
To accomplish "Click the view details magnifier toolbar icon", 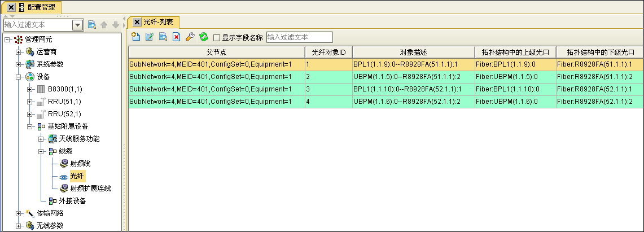I will [163, 37].
